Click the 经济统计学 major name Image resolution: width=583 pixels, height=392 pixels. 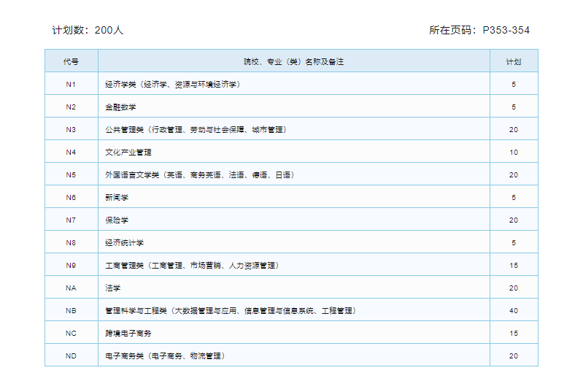coord(125,243)
